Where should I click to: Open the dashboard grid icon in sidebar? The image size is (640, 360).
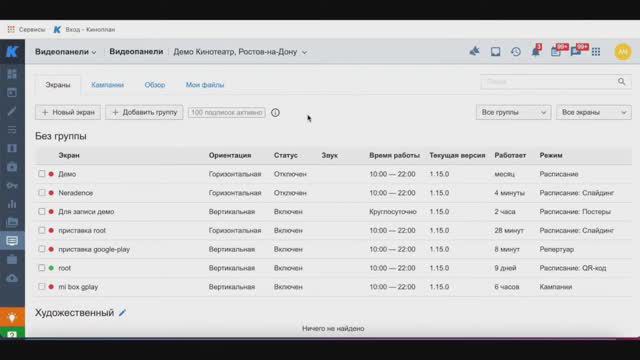12,74
